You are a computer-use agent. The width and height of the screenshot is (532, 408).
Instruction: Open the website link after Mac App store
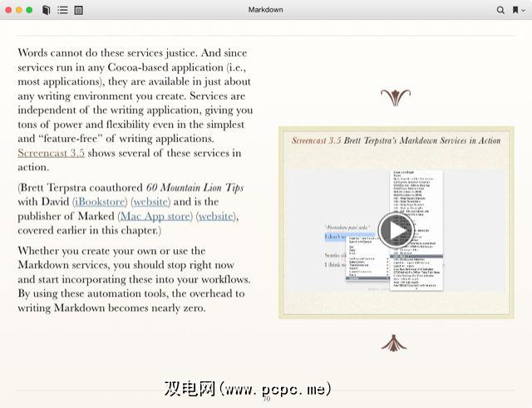216,216
